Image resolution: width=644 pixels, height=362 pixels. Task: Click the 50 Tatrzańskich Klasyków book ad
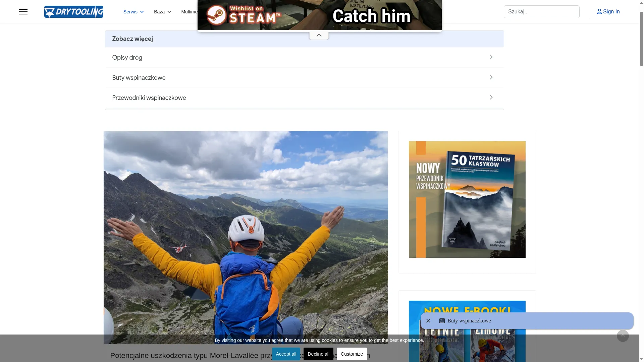pyautogui.click(x=467, y=199)
